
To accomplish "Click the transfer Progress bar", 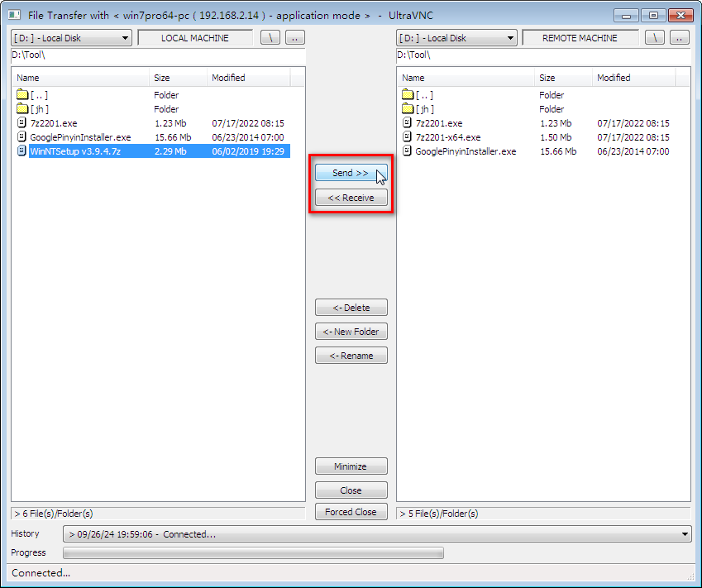I will [253, 553].
